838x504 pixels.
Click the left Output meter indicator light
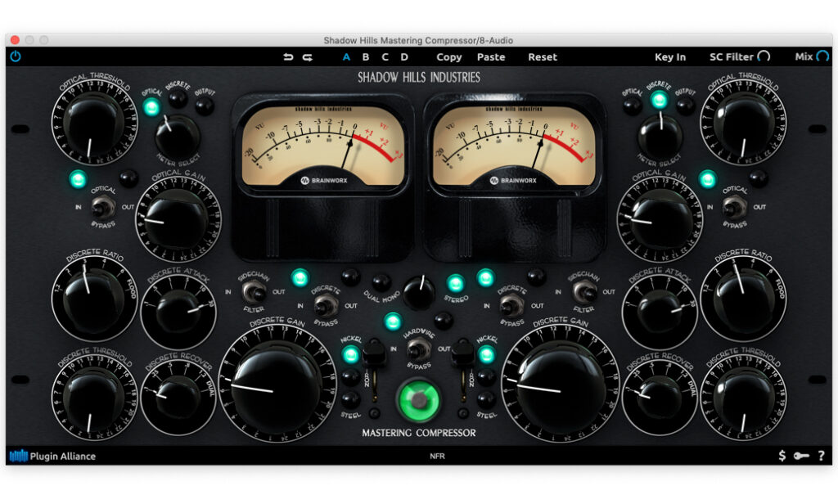[204, 106]
